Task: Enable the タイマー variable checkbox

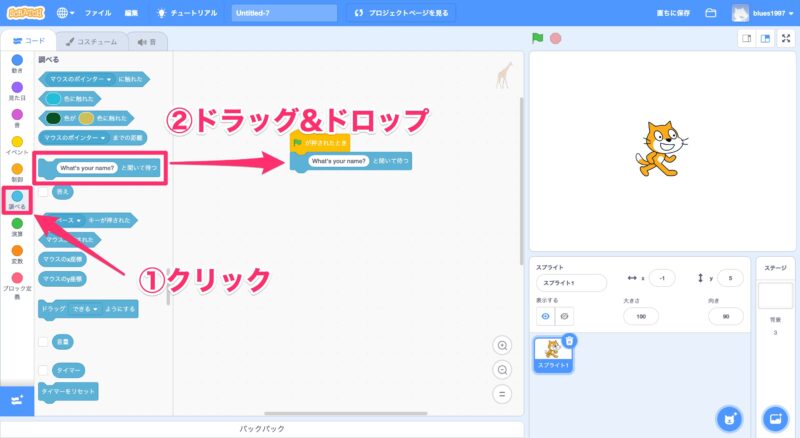Action: pos(43,370)
